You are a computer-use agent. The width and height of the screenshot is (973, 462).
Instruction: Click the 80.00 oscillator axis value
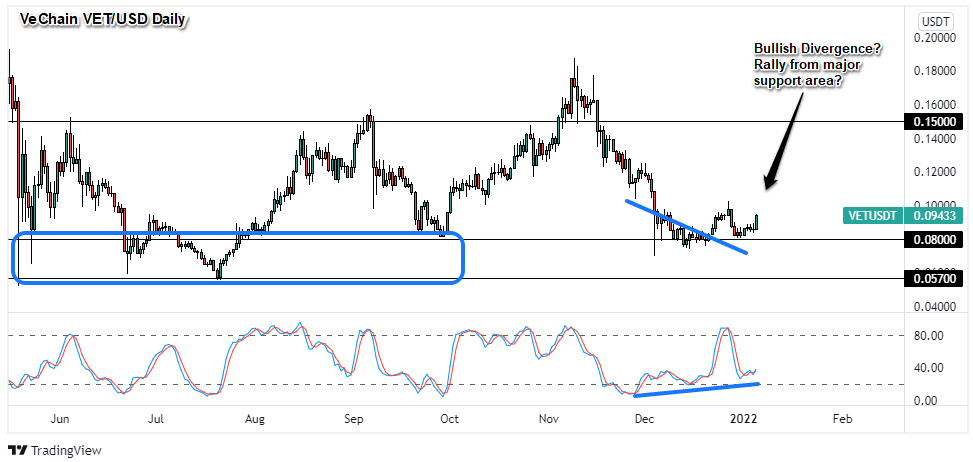coord(928,336)
